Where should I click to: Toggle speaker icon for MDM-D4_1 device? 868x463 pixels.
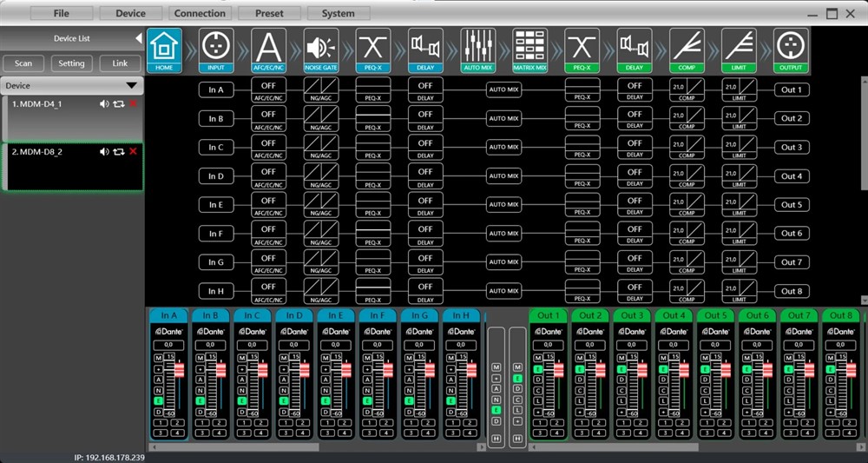pos(104,104)
